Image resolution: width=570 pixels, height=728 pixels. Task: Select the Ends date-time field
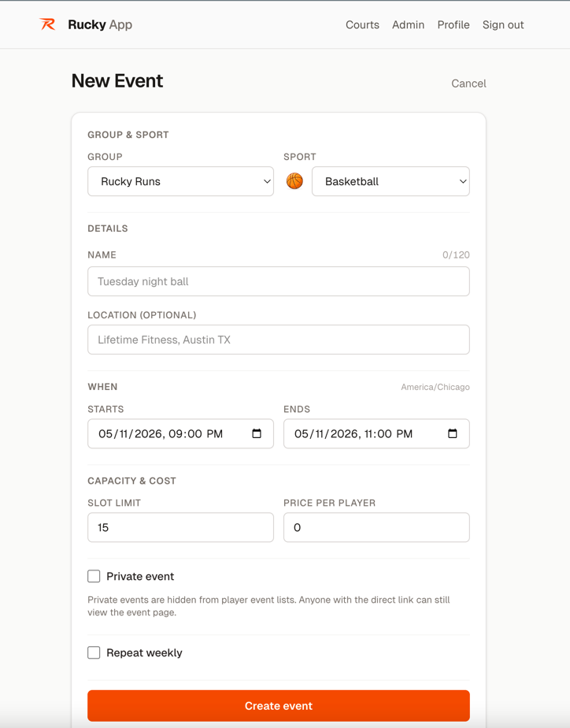click(x=376, y=433)
